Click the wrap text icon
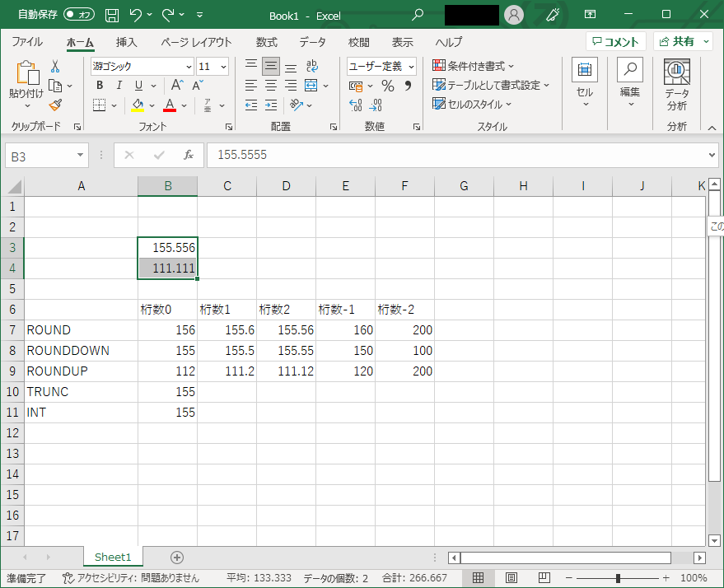This screenshot has width=724, height=588. [x=312, y=66]
